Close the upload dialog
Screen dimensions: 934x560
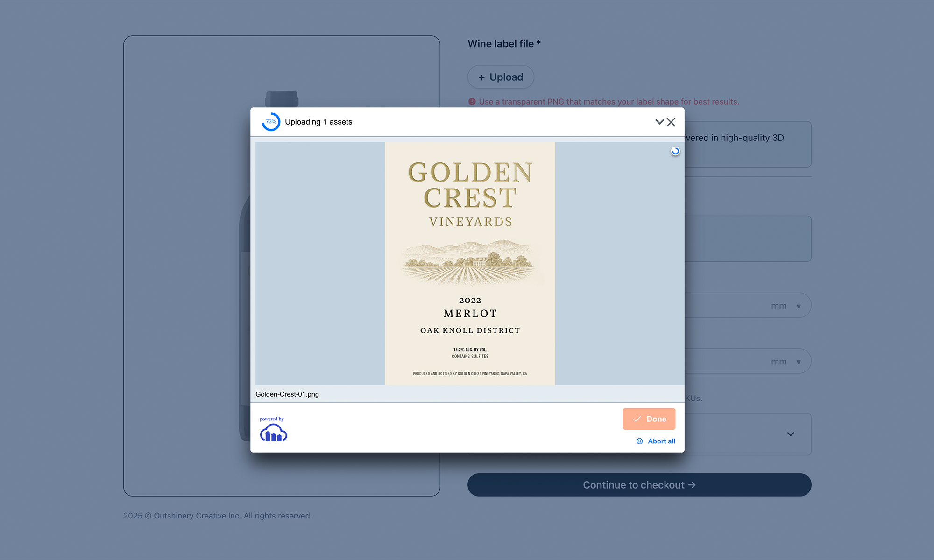[671, 122]
